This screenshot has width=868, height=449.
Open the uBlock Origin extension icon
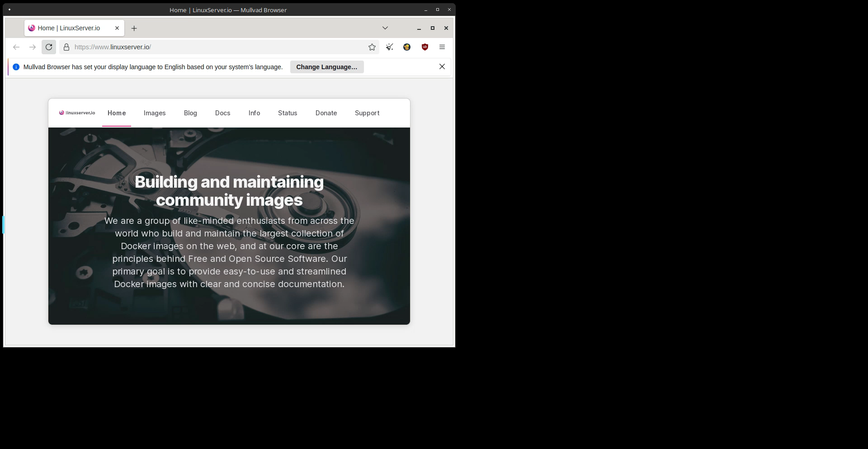425,47
